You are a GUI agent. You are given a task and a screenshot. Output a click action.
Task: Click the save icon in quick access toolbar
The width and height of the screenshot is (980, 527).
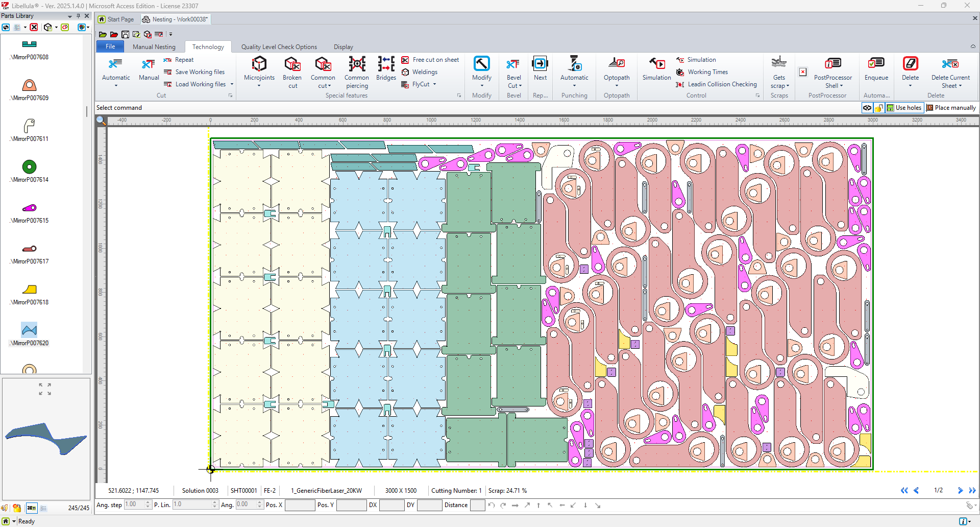click(125, 34)
